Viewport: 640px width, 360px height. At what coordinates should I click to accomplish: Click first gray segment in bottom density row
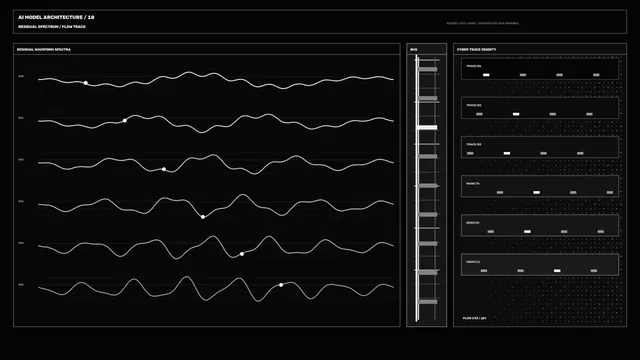(484, 271)
